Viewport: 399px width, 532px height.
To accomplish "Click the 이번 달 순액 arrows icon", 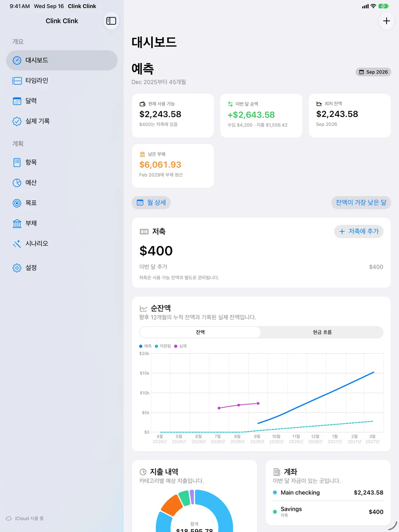I will tap(230, 104).
